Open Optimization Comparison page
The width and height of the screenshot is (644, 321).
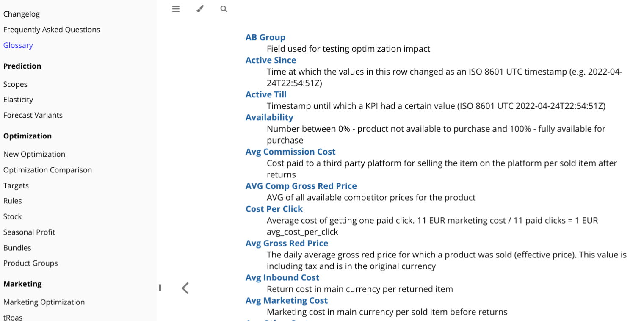click(47, 170)
